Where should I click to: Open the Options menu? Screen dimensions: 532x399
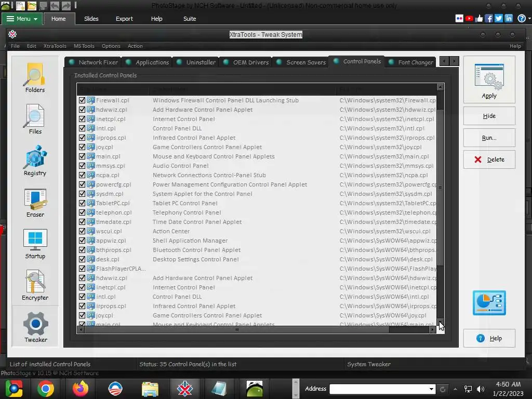pyautogui.click(x=111, y=46)
